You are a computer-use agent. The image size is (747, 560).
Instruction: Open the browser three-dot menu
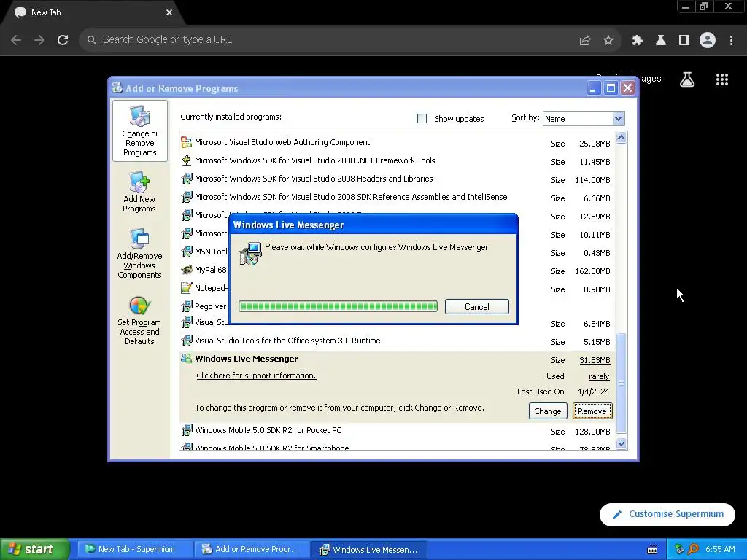coord(731,40)
